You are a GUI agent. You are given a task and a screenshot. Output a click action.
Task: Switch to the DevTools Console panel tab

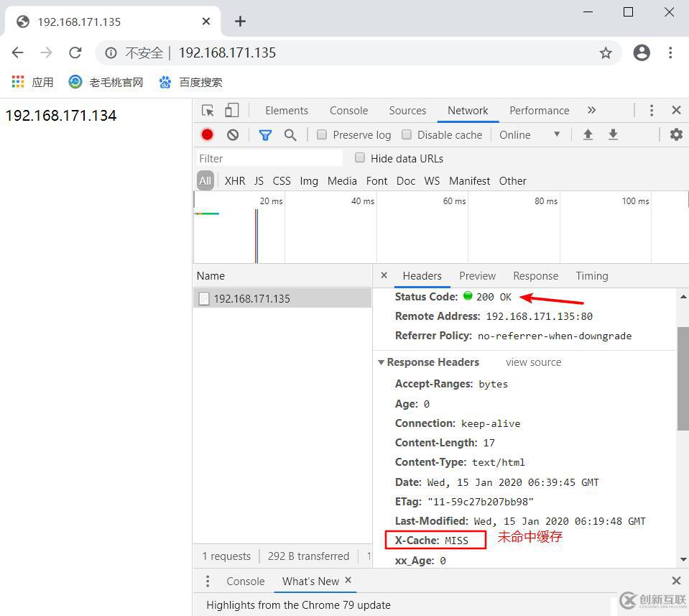click(x=349, y=111)
